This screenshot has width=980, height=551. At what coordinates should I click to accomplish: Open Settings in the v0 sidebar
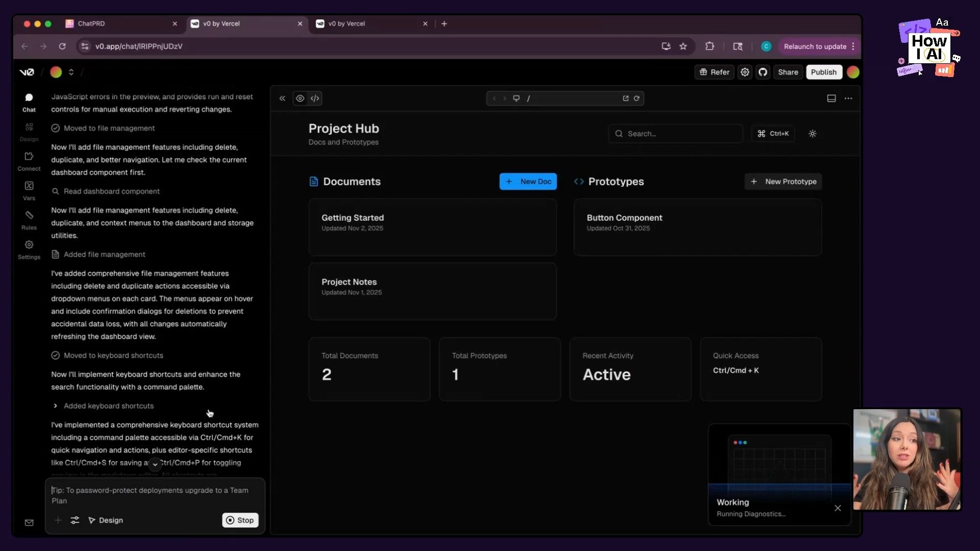(x=29, y=250)
